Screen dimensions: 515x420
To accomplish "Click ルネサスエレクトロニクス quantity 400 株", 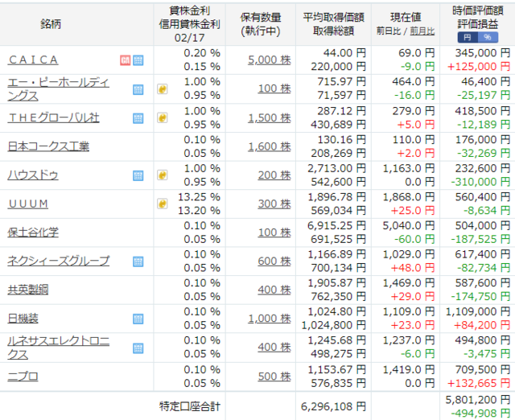I will [274, 347].
